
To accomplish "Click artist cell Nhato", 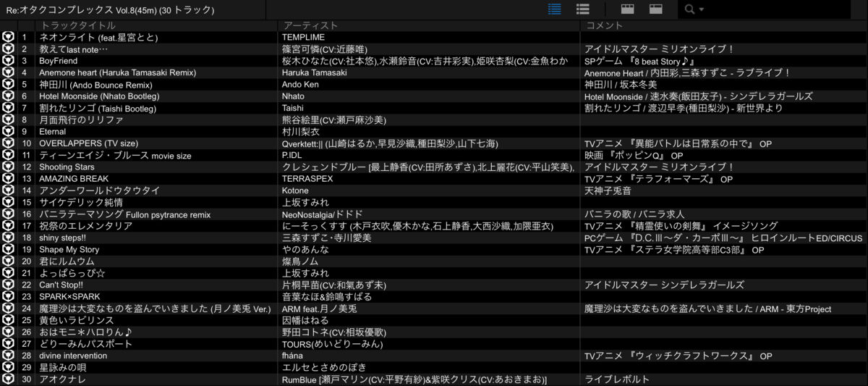I will tap(293, 96).
